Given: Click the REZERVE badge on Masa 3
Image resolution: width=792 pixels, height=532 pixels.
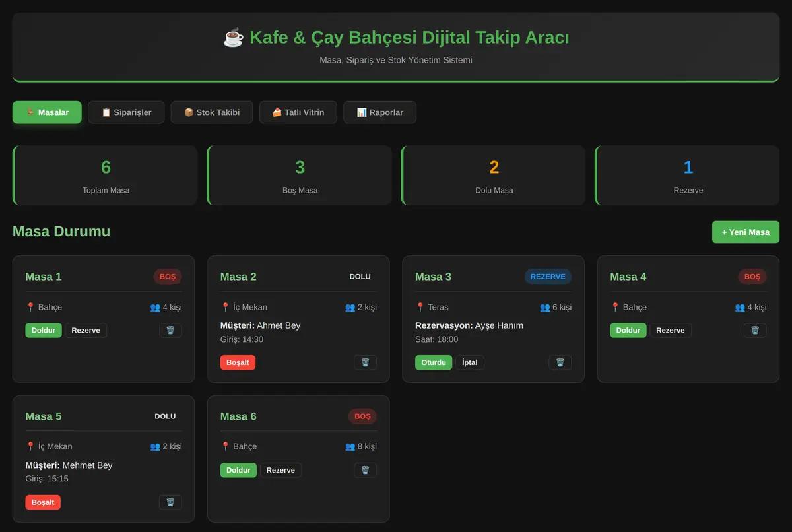Looking at the screenshot, I should tap(548, 277).
